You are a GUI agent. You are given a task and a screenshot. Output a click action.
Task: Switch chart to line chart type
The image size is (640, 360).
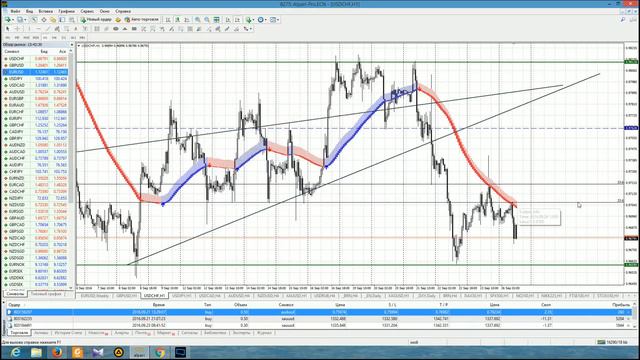(186, 20)
